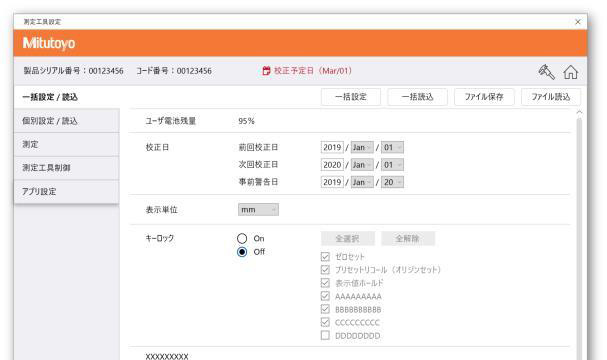The height and width of the screenshot is (360, 607).
Task: Click the year field of 次回校正日
Action: (x=332, y=165)
